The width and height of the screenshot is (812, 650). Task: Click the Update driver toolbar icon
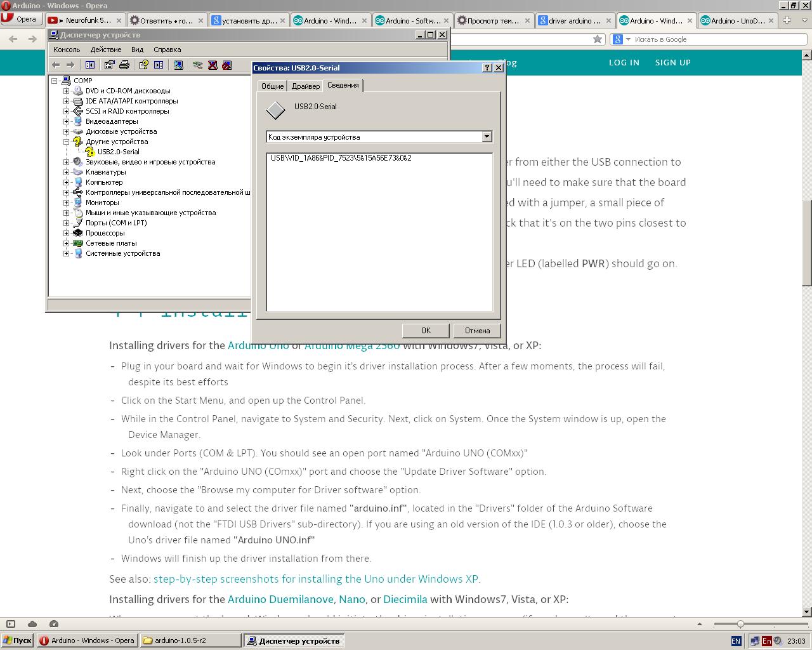(x=197, y=65)
